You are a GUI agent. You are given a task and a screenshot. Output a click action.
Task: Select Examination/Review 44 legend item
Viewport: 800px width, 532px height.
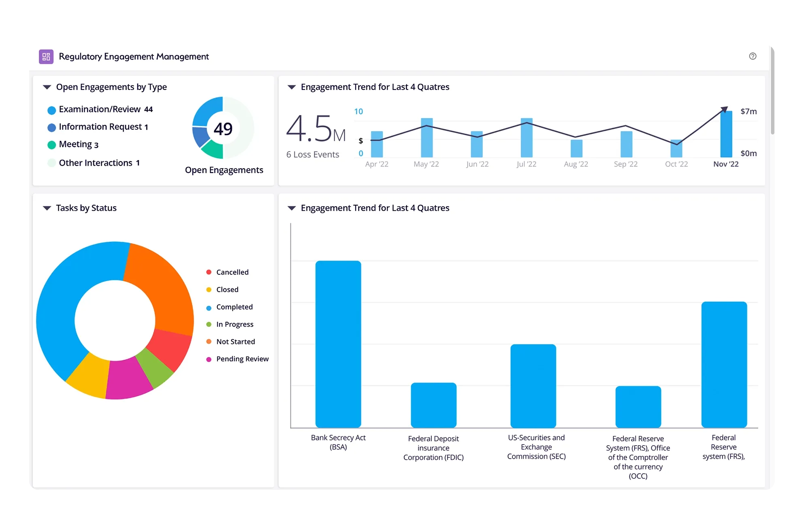point(105,109)
